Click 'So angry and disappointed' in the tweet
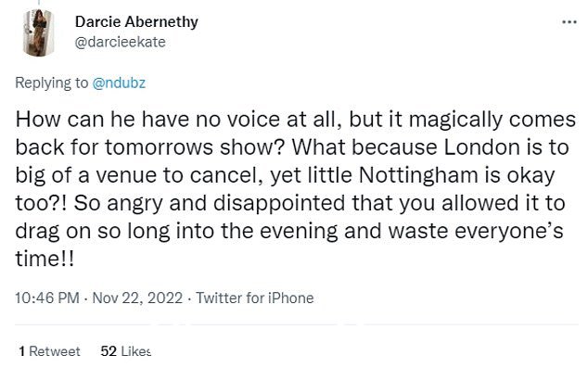This screenshot has height=368, width=588. click(x=210, y=203)
